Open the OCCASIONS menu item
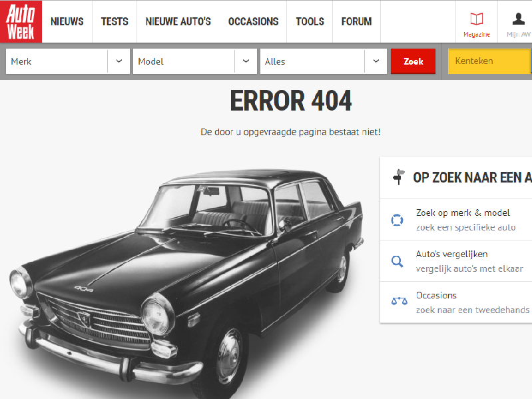The width and height of the screenshot is (532, 399). pyautogui.click(x=253, y=22)
